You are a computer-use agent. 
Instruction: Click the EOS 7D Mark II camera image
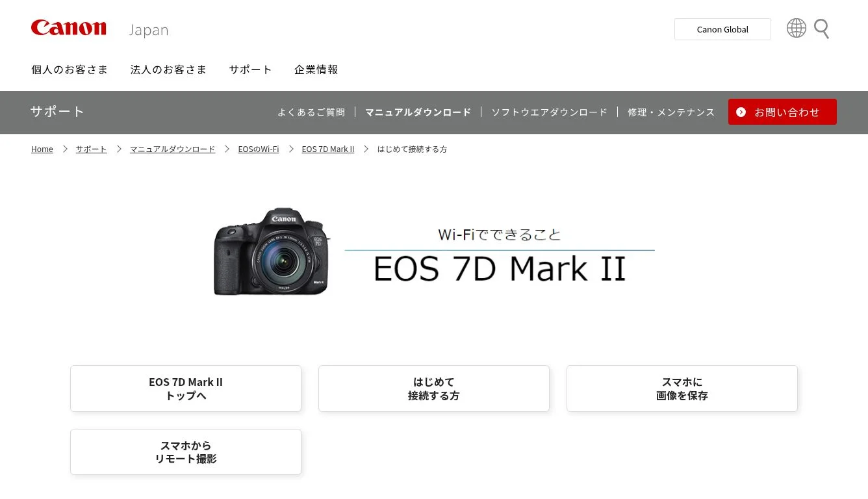point(272,251)
